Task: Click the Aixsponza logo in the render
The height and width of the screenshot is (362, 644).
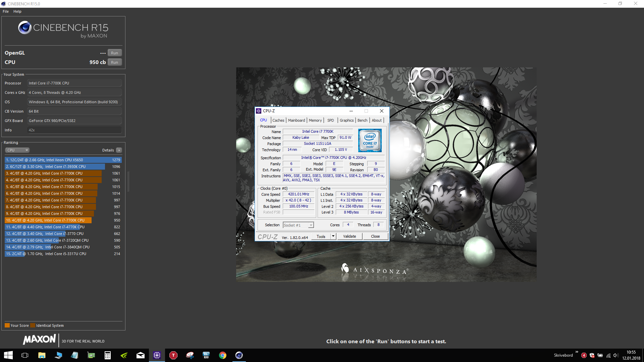Action: point(375,269)
